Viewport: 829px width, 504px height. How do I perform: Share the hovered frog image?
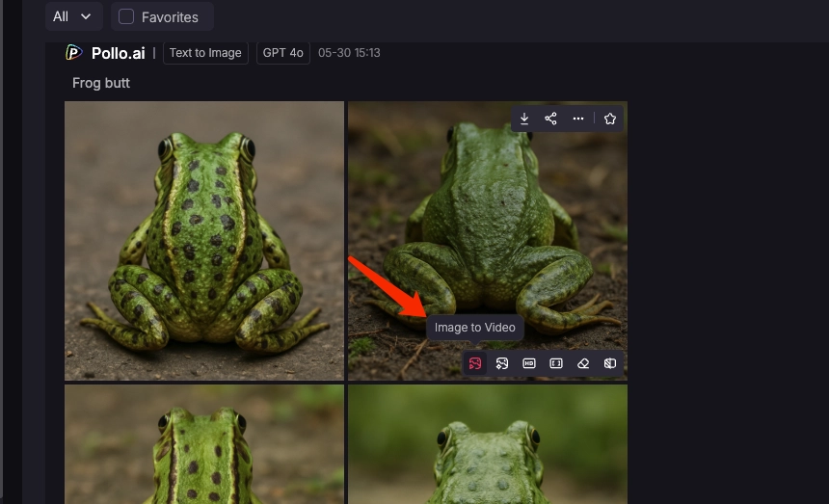[x=551, y=119]
